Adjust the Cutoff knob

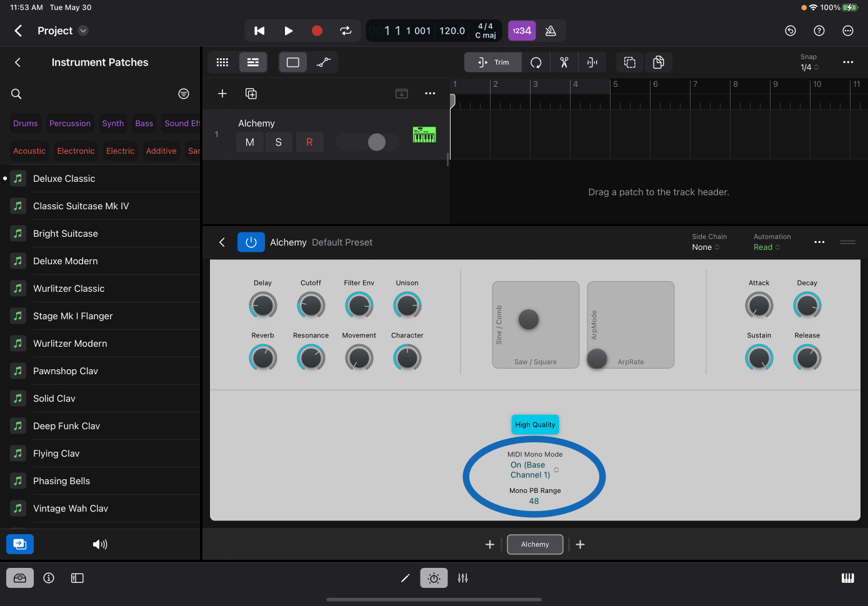(311, 305)
